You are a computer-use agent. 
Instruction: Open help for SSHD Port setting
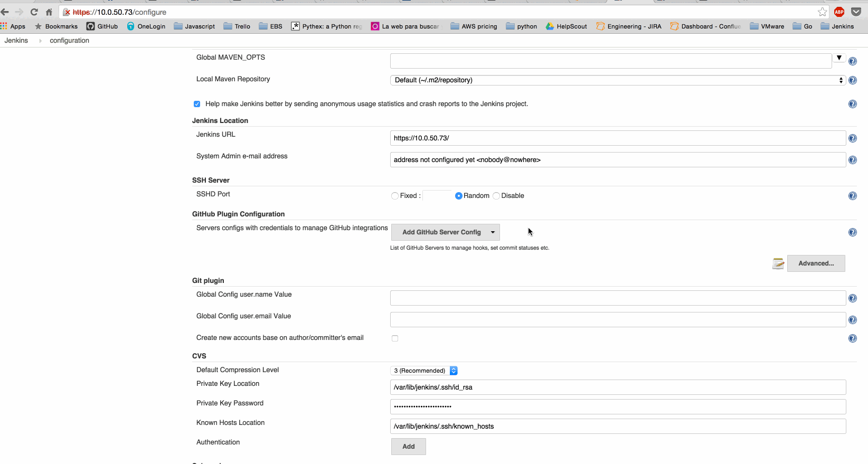852,196
